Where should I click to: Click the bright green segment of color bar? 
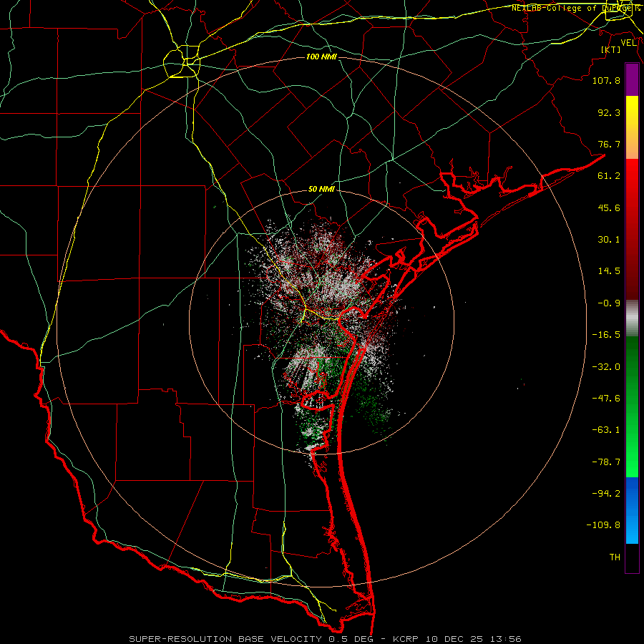click(x=632, y=406)
